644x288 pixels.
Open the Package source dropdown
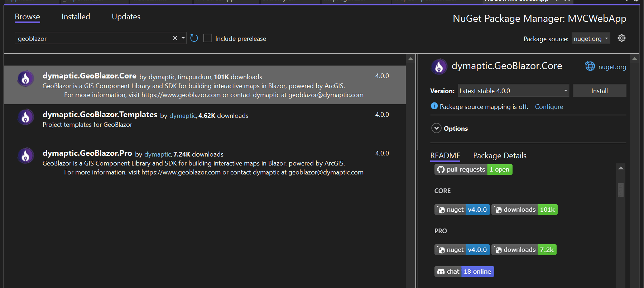point(591,38)
